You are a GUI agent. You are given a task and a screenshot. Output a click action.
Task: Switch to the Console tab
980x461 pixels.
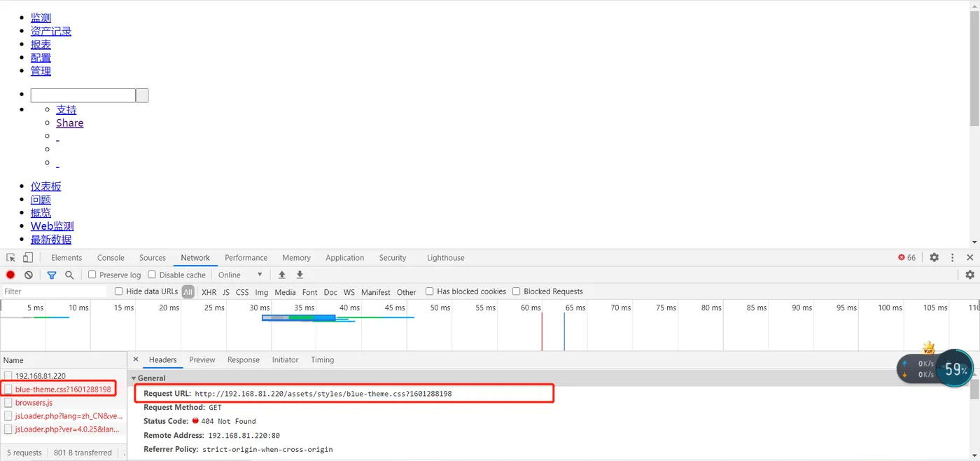[x=111, y=258]
